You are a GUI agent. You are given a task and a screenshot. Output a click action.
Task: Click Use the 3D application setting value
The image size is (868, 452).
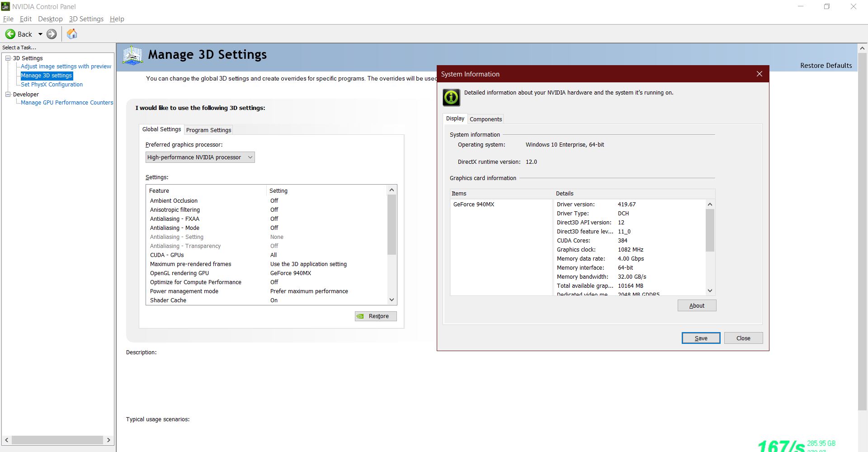click(x=308, y=264)
